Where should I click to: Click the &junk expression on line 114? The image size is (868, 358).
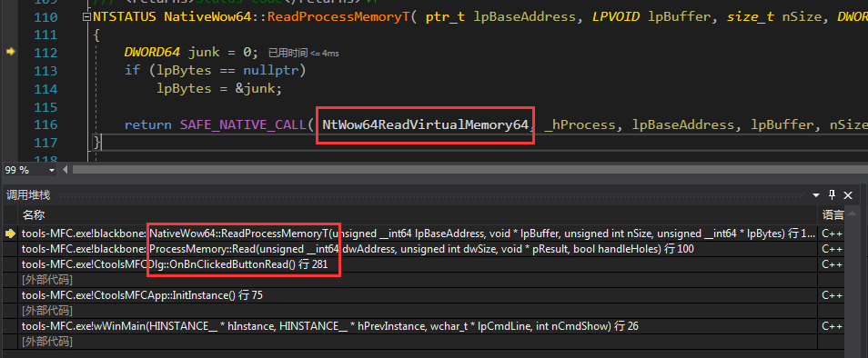255,88
